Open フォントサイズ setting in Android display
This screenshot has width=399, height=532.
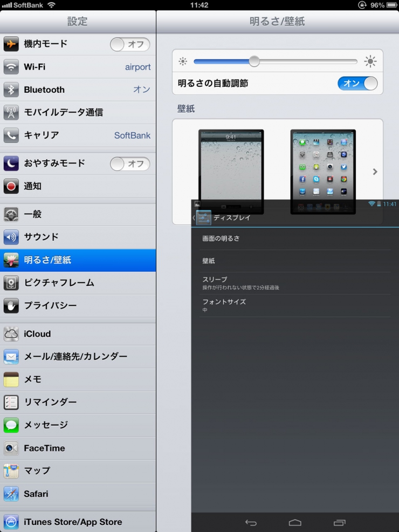coord(295,305)
